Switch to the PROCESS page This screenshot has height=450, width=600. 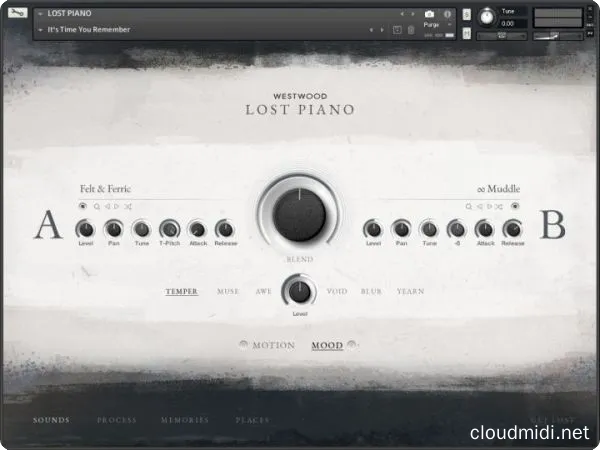(117, 420)
